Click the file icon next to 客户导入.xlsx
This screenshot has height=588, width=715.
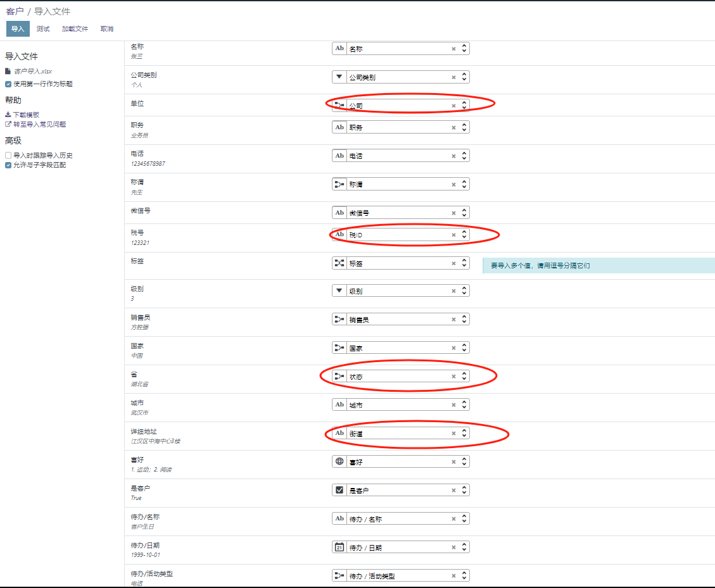(8, 72)
